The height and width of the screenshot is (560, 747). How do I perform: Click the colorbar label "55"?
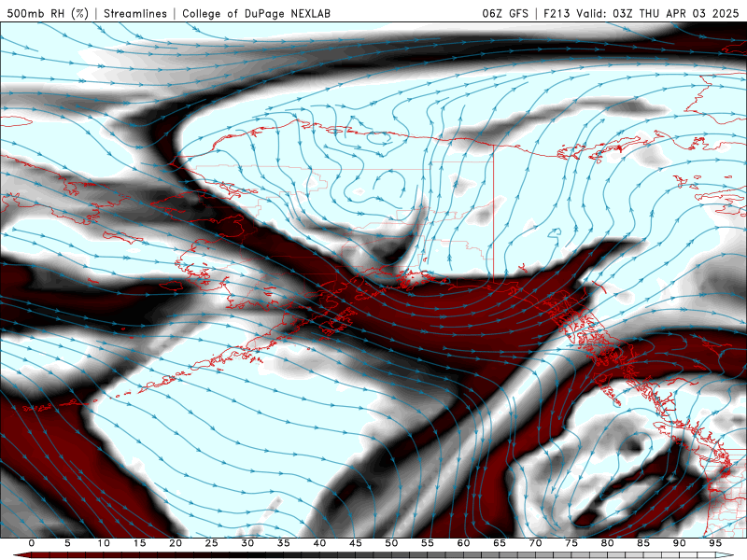pos(428,543)
